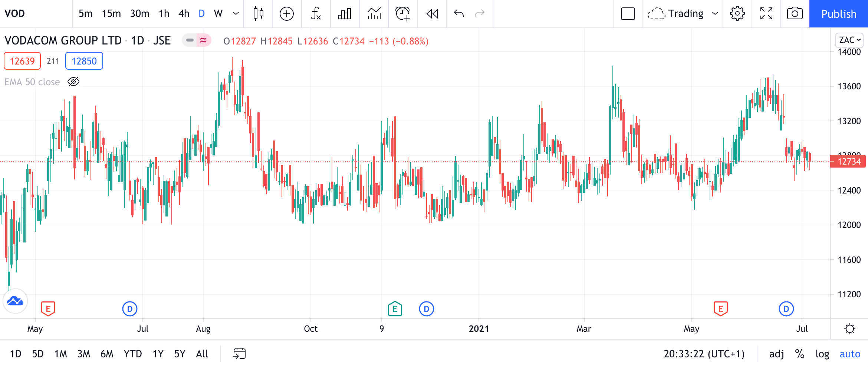Click the dividend marker before Jul 2020

tap(130, 309)
